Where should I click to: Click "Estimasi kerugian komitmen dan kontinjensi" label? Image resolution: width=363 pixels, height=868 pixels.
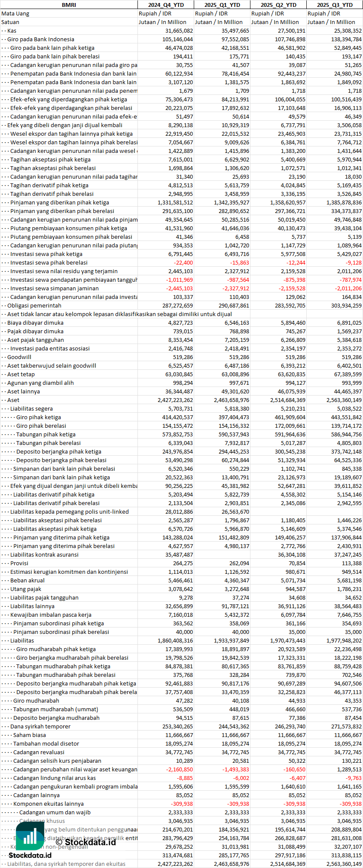[69, 572]
